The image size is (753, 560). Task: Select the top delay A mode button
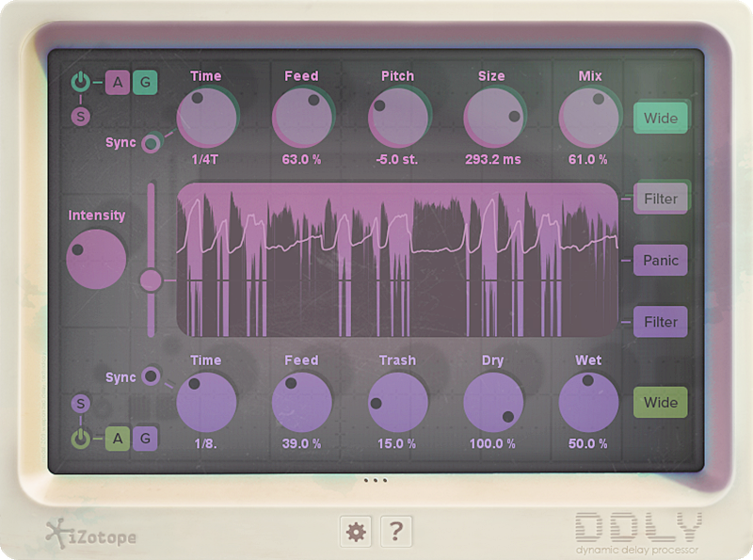(118, 82)
